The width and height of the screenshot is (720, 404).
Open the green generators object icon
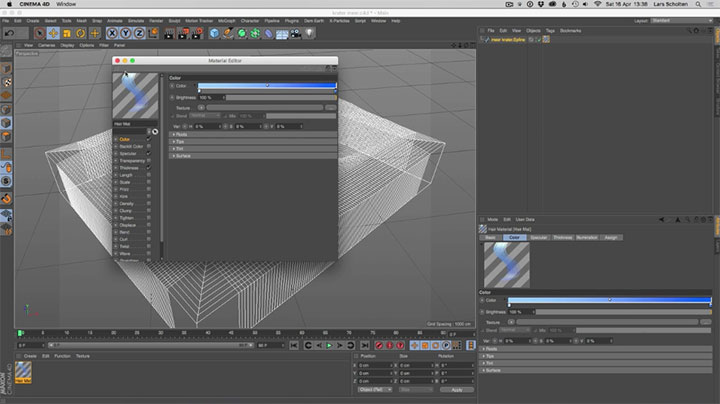pyautogui.click(x=242, y=33)
